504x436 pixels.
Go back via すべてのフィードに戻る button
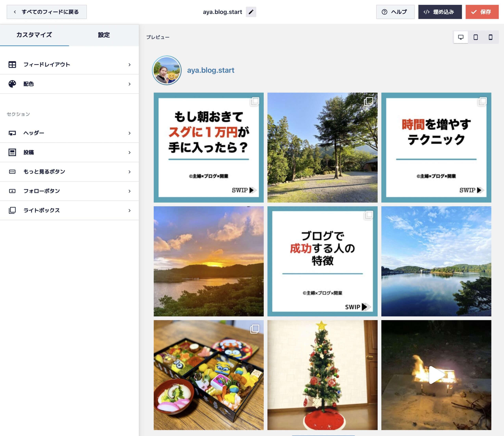46,12
